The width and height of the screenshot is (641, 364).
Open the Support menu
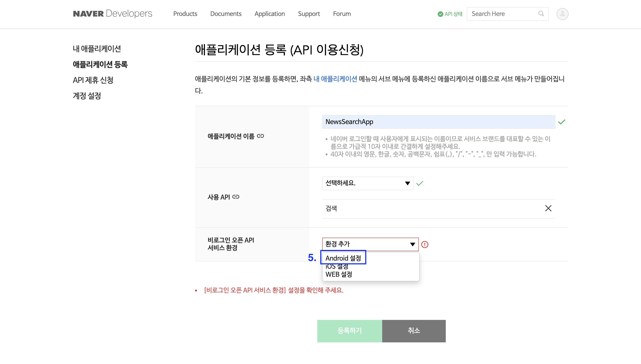[309, 14]
